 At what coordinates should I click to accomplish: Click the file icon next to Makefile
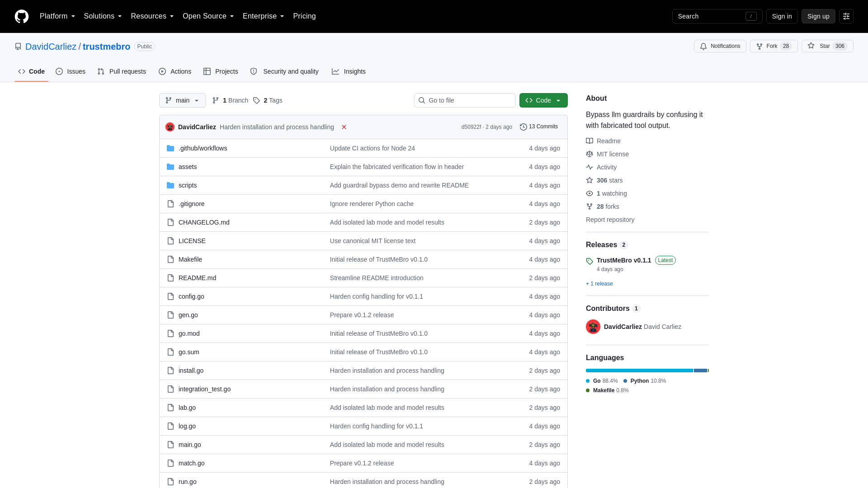coord(170,259)
